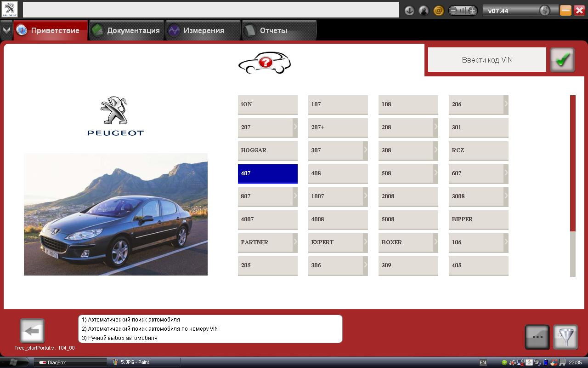Expand the collapse arrow left of the tabs

tap(6, 31)
